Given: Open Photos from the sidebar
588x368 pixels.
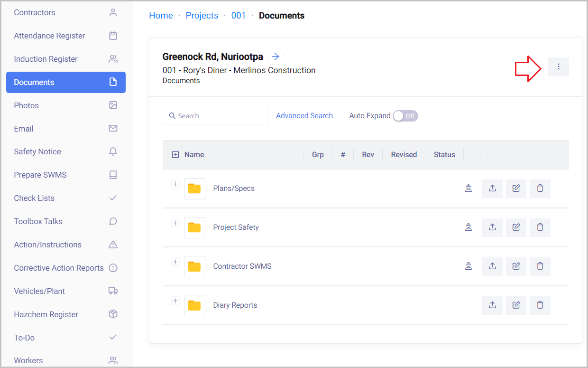Looking at the screenshot, I should 27,105.
